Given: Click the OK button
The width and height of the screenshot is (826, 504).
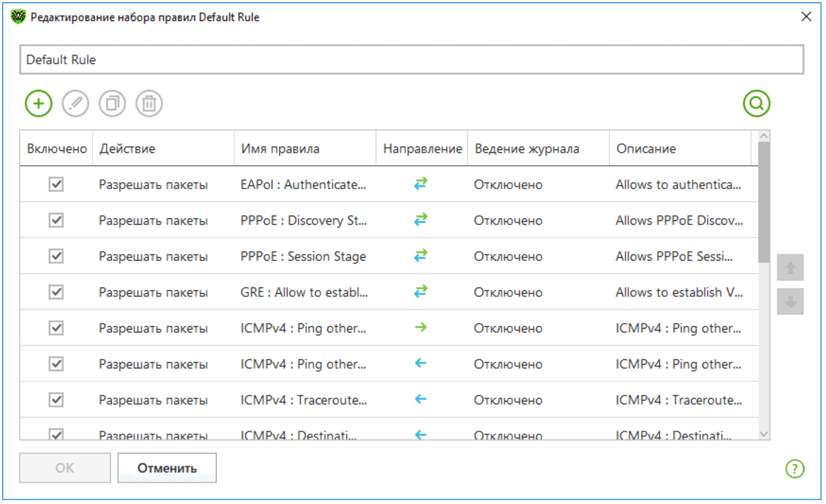Looking at the screenshot, I should (65, 468).
